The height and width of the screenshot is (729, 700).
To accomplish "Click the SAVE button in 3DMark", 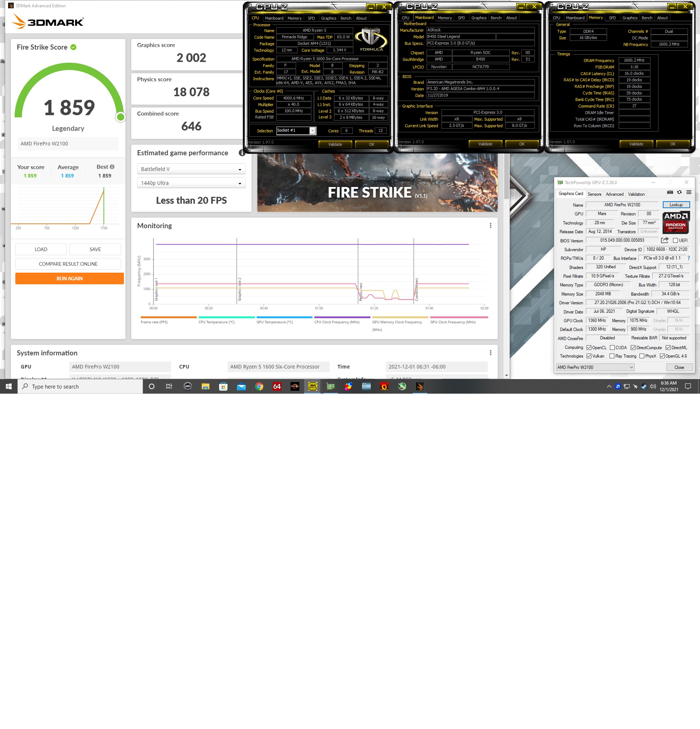I will pyautogui.click(x=95, y=249).
